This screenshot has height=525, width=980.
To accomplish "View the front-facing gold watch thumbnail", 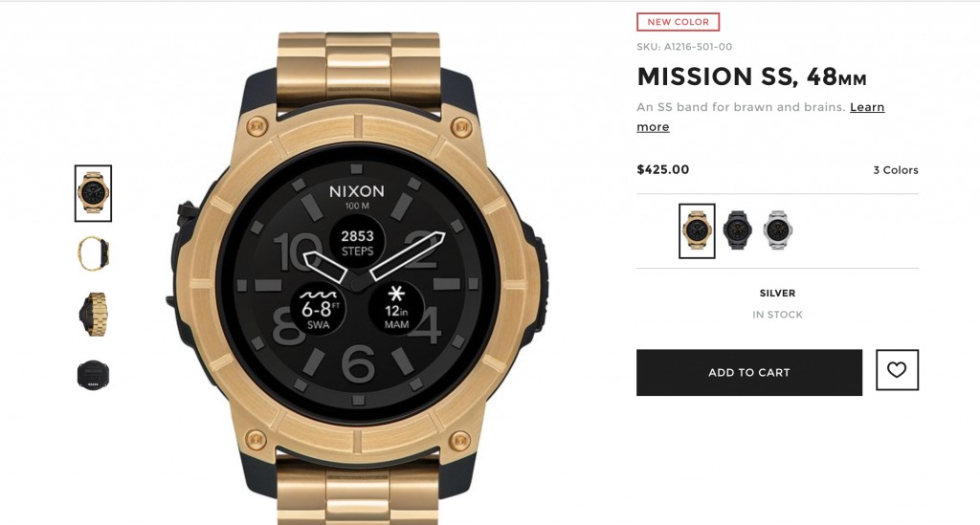I will tap(93, 193).
